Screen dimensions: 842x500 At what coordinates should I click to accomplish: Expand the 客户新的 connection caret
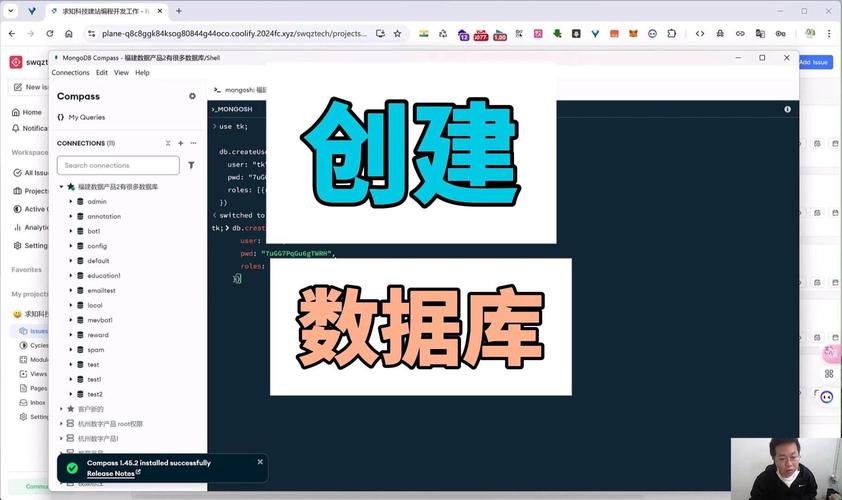pyautogui.click(x=61, y=409)
